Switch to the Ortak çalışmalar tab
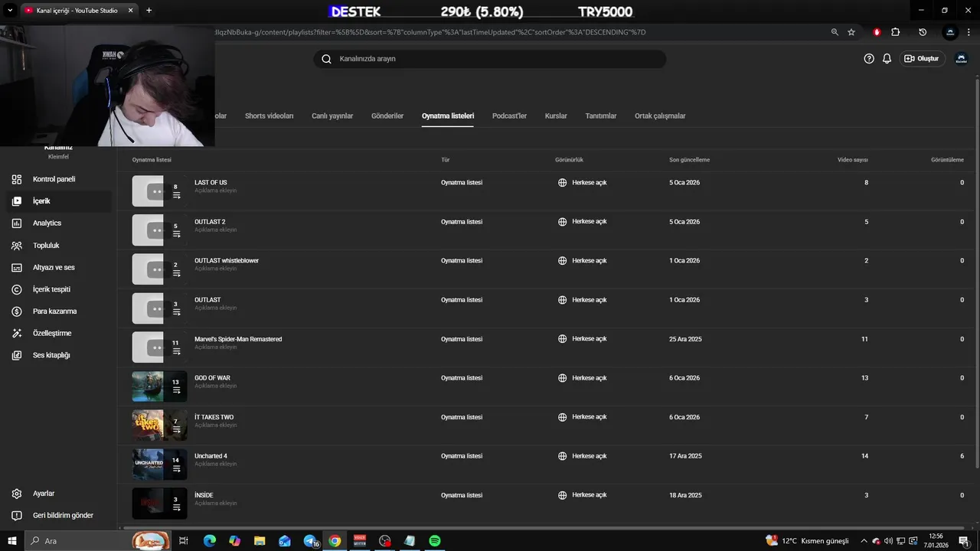The height and width of the screenshot is (551, 980). point(660,116)
